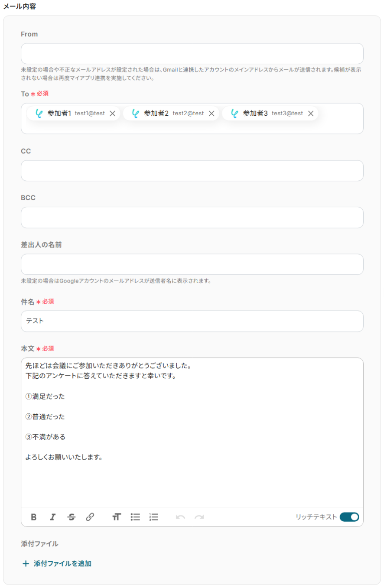Click the メール内容 section heading

pyautogui.click(x=20, y=6)
